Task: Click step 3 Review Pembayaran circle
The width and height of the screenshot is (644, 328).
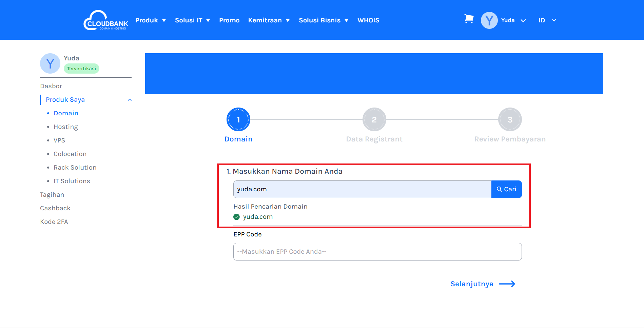Action: pyautogui.click(x=510, y=119)
